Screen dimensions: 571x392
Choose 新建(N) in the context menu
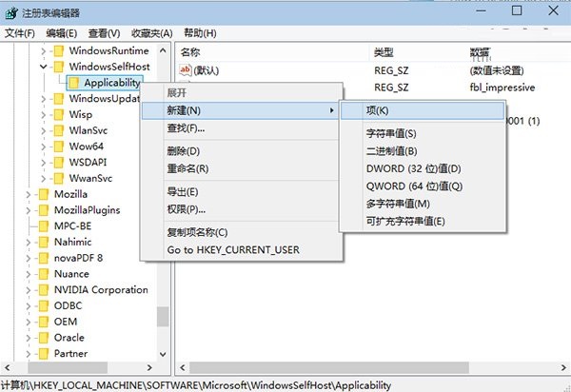[241, 110]
